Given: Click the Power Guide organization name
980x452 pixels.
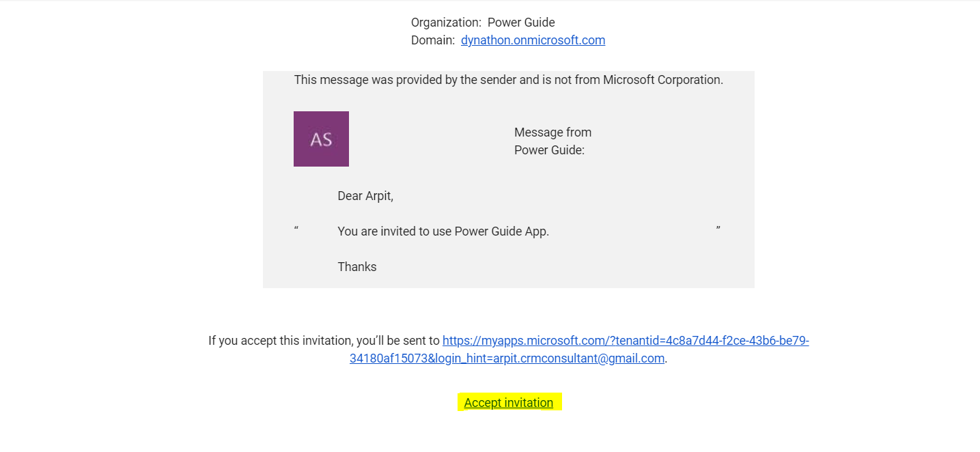Looking at the screenshot, I should pyautogui.click(x=521, y=23).
